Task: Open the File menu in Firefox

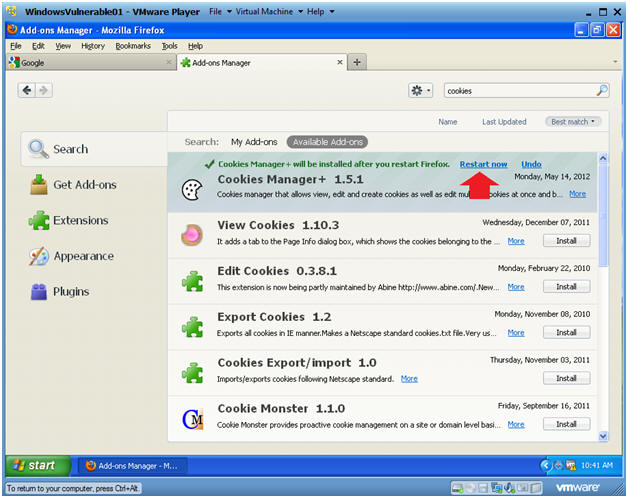Action: point(16,46)
